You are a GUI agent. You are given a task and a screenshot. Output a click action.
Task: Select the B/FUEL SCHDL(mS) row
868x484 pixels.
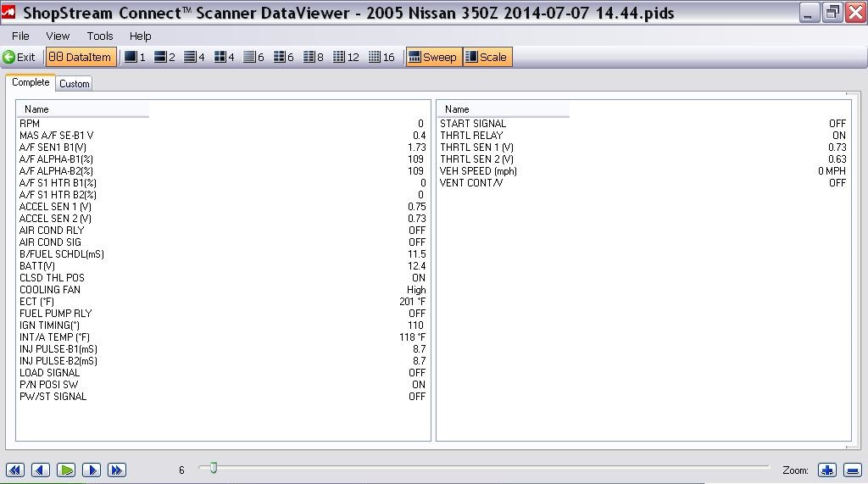(223, 254)
